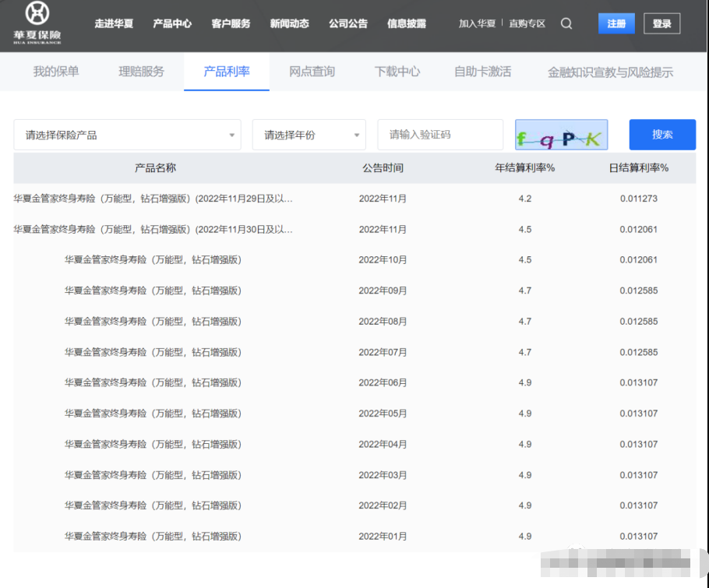Screen dimensions: 709x588
Task: Switch to 下载中心 tab
Action: [397, 72]
